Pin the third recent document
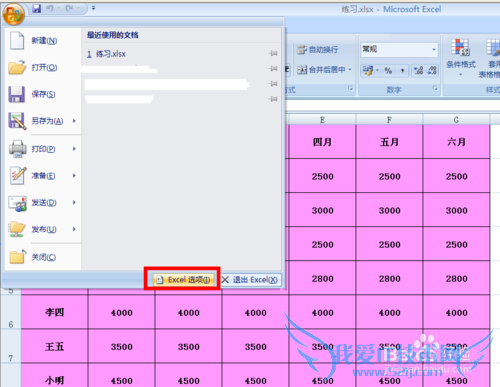Image resolution: width=500 pixels, height=387 pixels. coord(273,84)
